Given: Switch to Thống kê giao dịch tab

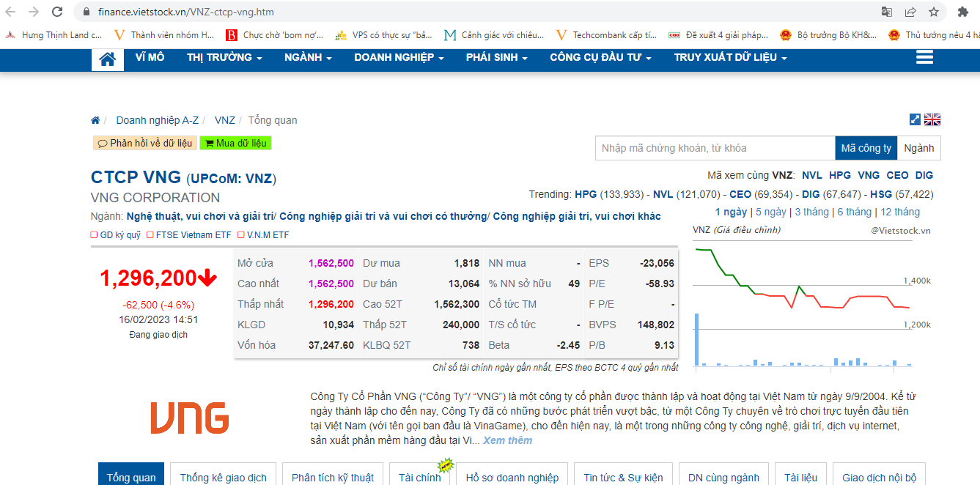Looking at the screenshot, I should [x=224, y=474].
